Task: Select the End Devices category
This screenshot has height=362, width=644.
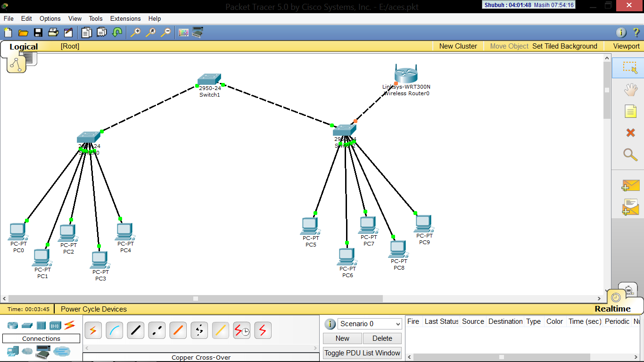Action: (x=13, y=351)
